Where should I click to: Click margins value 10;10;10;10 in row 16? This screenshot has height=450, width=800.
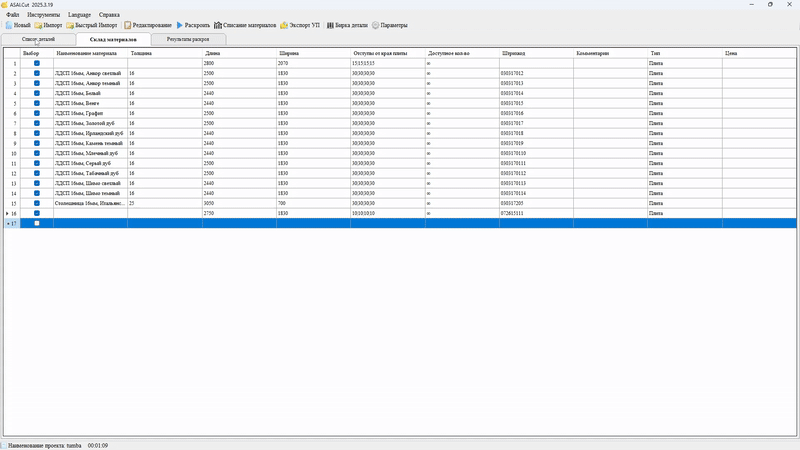point(388,213)
